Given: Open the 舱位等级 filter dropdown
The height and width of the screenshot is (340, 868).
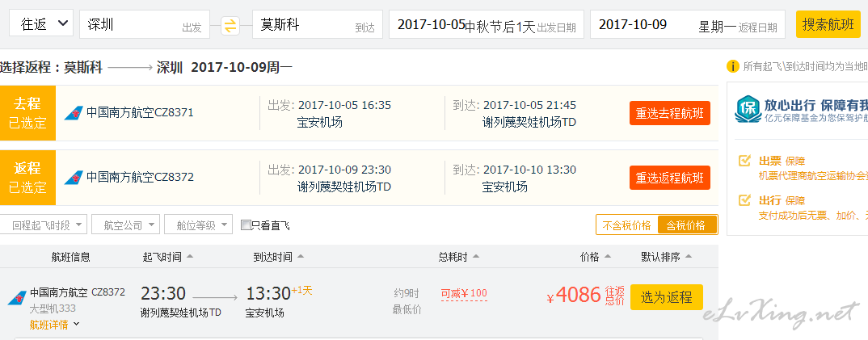Looking at the screenshot, I should click(198, 225).
